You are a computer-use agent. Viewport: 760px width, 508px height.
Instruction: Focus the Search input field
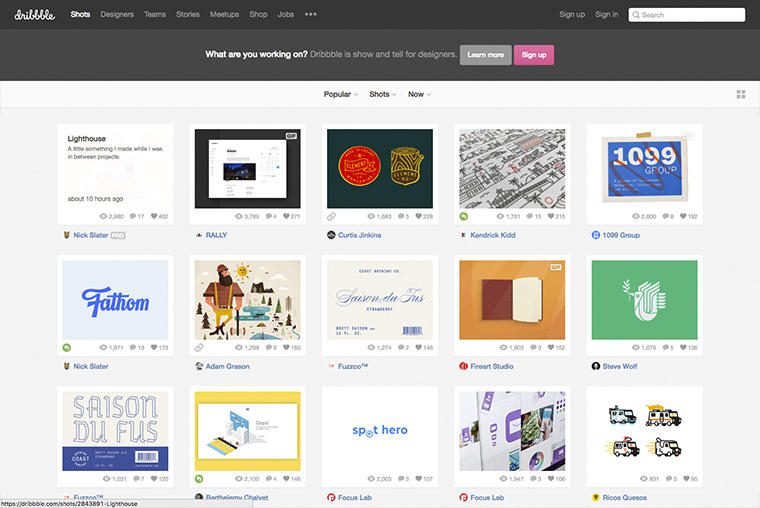(x=687, y=15)
